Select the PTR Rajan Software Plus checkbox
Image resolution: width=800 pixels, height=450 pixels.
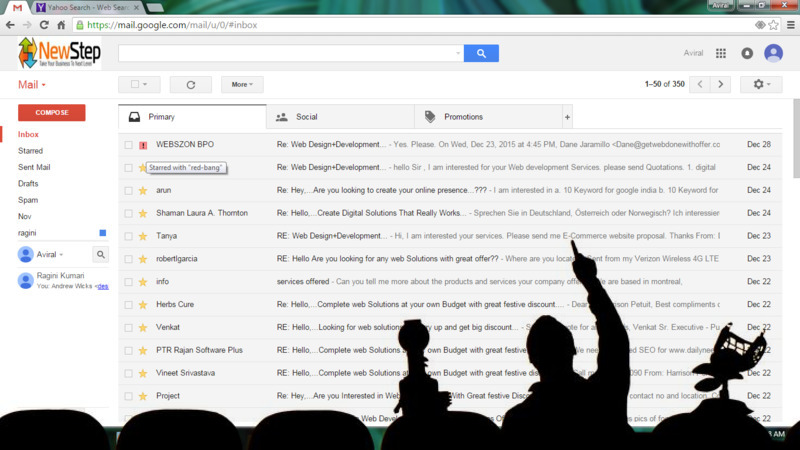tap(129, 351)
